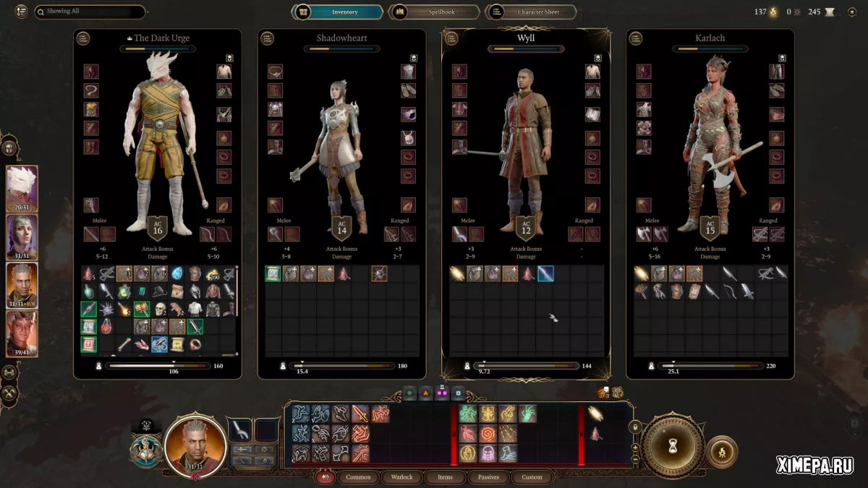Click the skull item in Dark Urge's inventory

coord(160,309)
